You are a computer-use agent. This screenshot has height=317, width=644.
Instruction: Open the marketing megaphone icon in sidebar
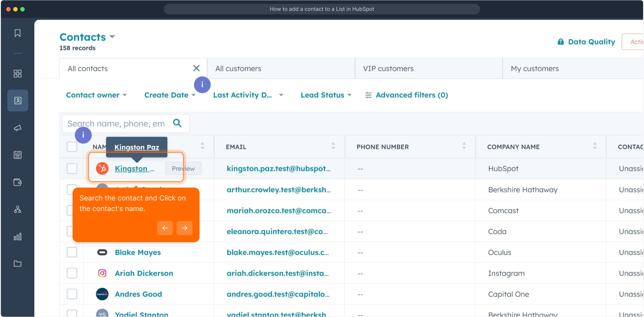18,128
